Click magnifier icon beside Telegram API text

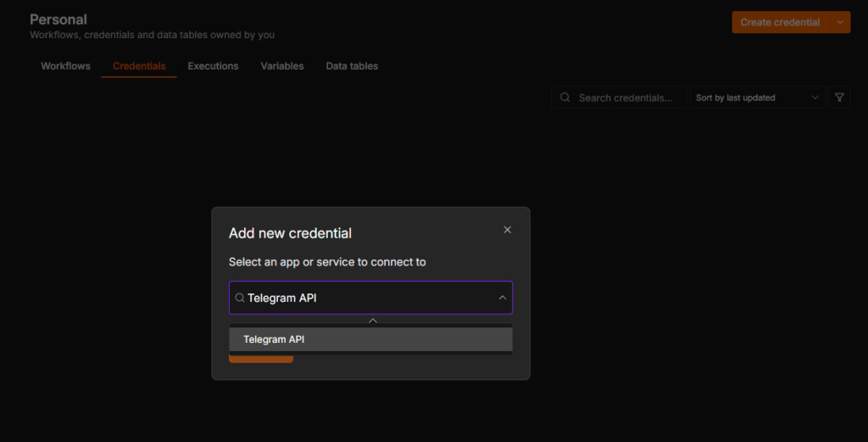point(240,298)
